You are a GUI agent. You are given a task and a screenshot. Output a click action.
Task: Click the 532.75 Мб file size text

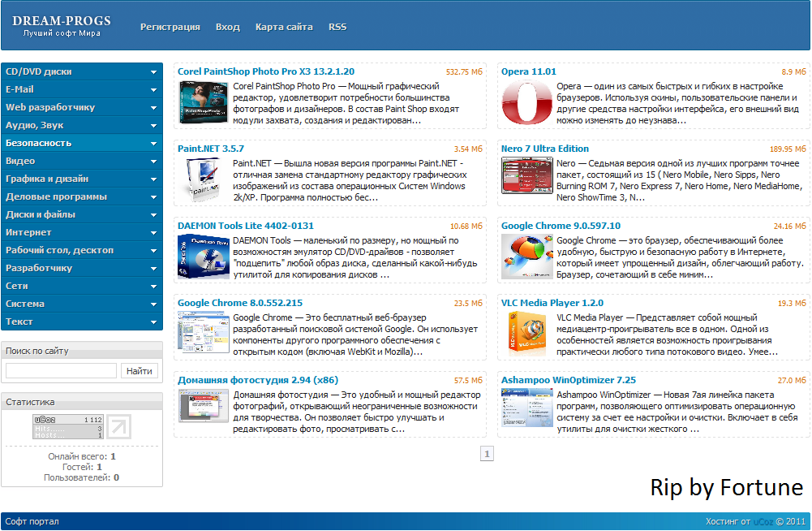(x=464, y=72)
